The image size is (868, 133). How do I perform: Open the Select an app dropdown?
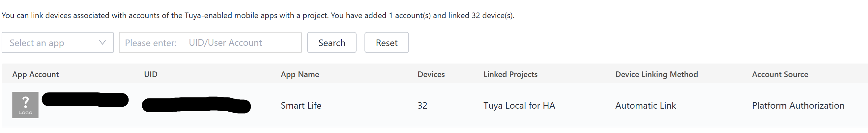(x=58, y=42)
